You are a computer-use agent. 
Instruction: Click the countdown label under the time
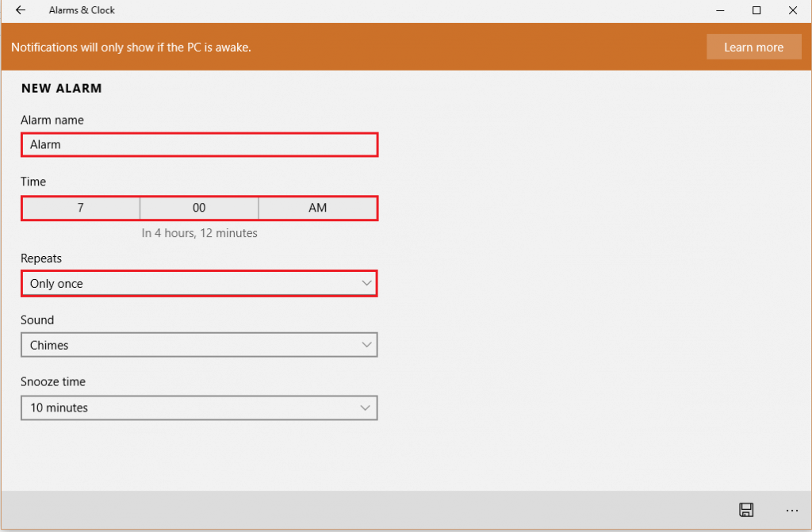pos(198,232)
